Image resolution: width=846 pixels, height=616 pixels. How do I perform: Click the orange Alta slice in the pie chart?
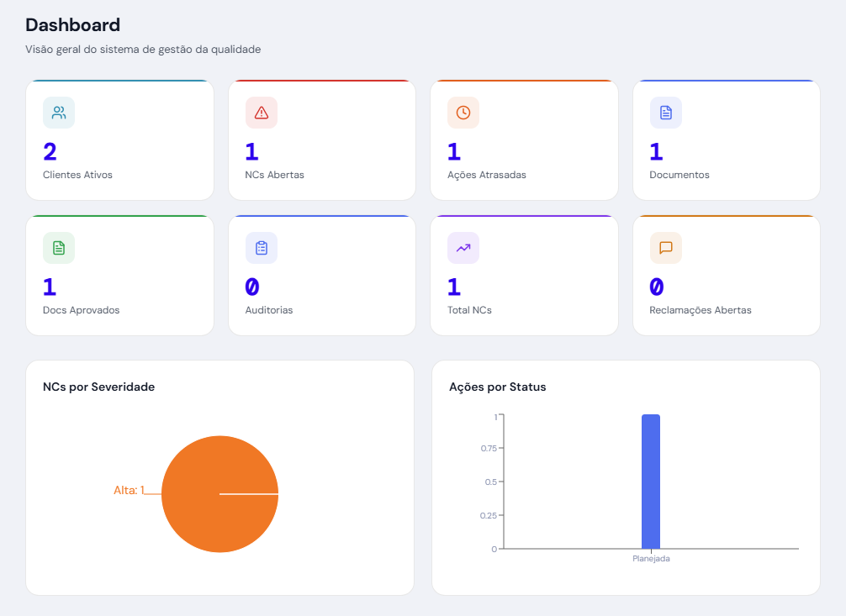pos(219,494)
